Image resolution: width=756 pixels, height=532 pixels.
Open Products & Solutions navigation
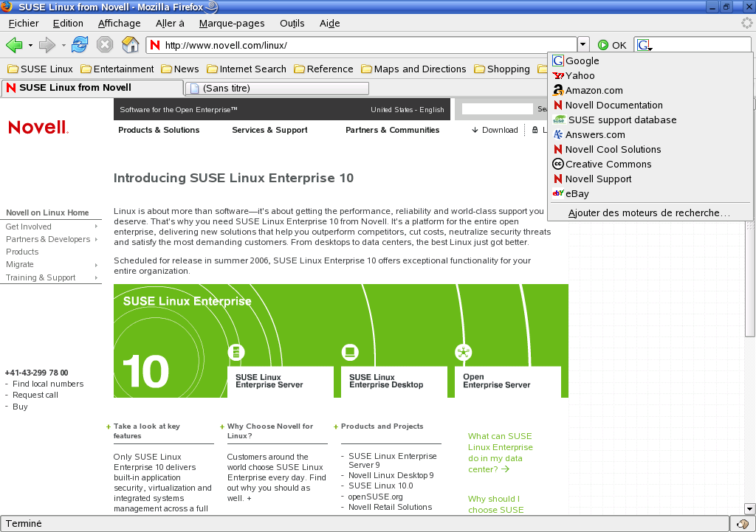(x=159, y=130)
